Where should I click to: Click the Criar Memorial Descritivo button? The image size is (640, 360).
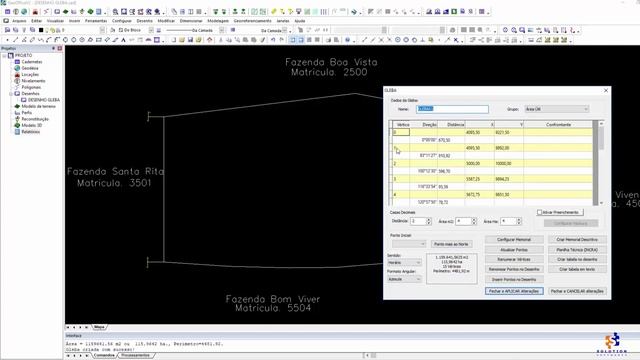click(577, 240)
